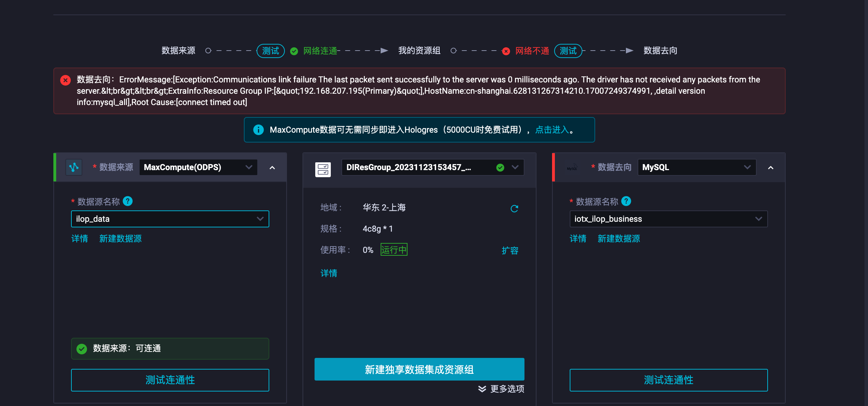Open the MySQL destination type dropdown

[697, 167]
